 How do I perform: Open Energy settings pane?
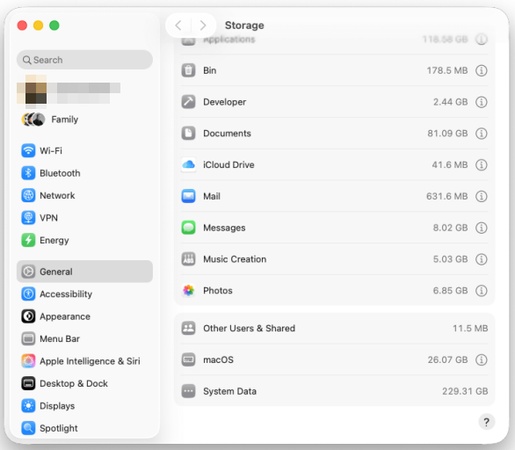[85, 240]
